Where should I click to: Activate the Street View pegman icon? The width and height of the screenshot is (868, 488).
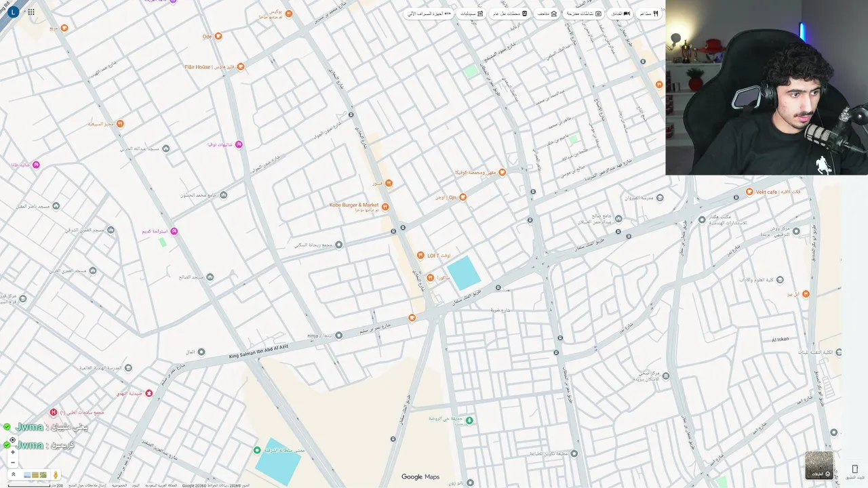coord(56,475)
